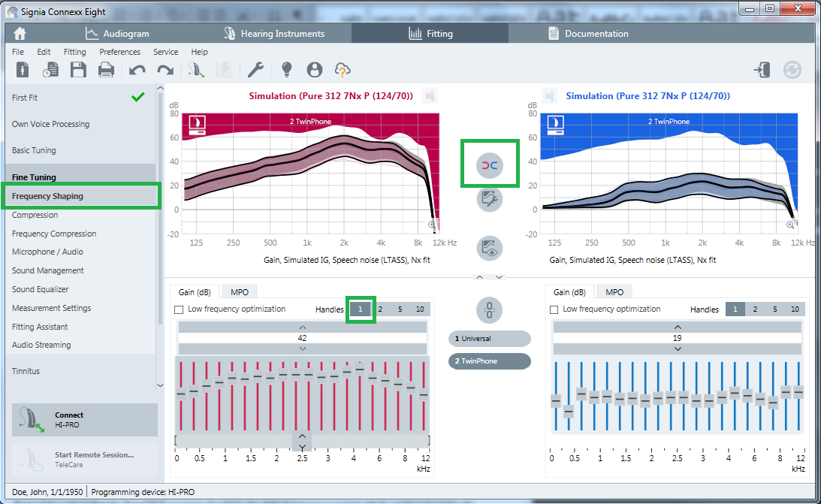The width and height of the screenshot is (821, 504).
Task: Switch to red-side MPO tab
Action: point(240,292)
